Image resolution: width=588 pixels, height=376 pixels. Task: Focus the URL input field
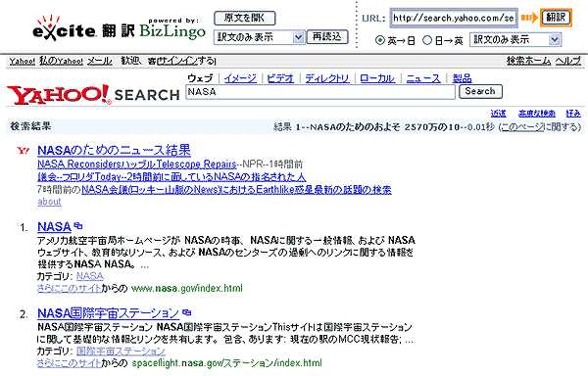point(454,18)
